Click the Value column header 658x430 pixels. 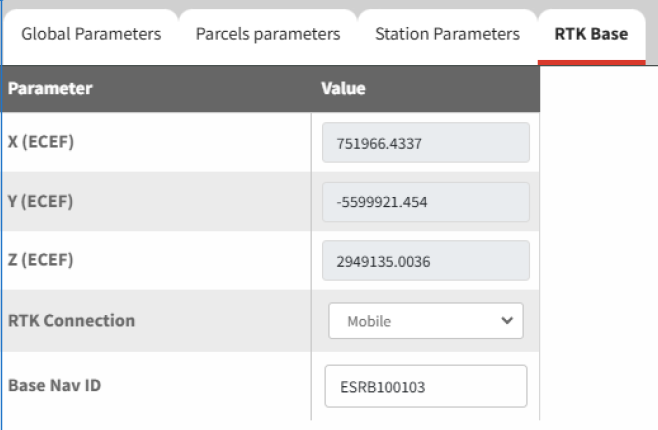tap(343, 88)
